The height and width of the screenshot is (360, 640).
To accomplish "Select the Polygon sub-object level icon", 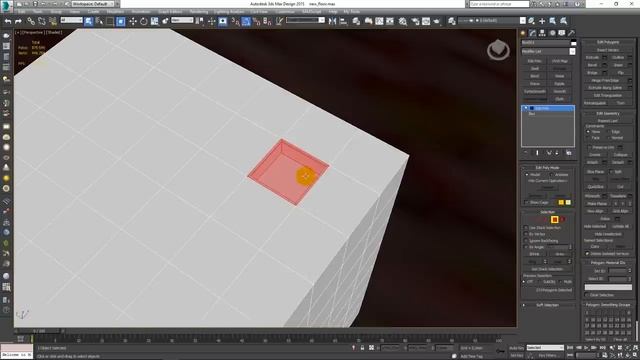I will 554,220.
